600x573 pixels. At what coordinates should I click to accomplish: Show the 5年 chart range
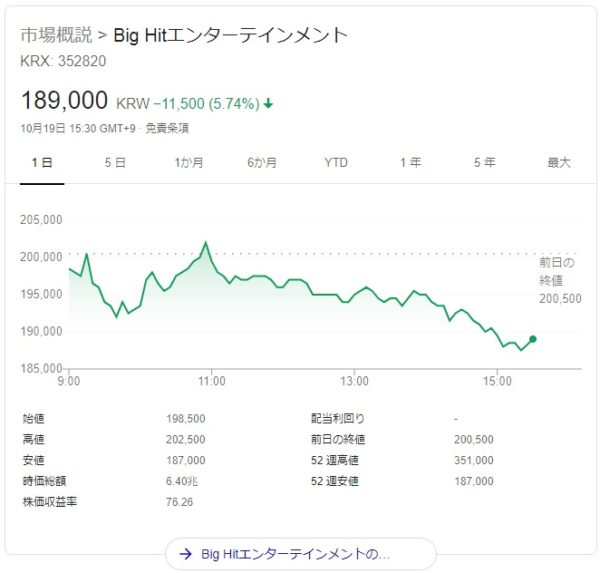coord(484,163)
